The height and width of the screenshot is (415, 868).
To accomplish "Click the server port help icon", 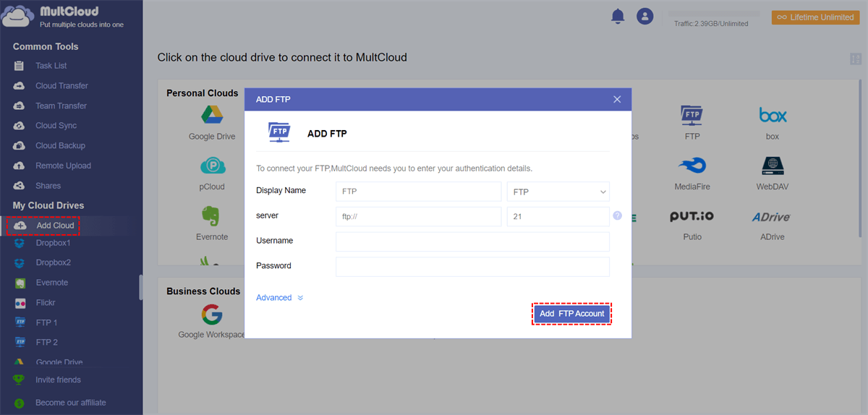I will [x=617, y=215].
